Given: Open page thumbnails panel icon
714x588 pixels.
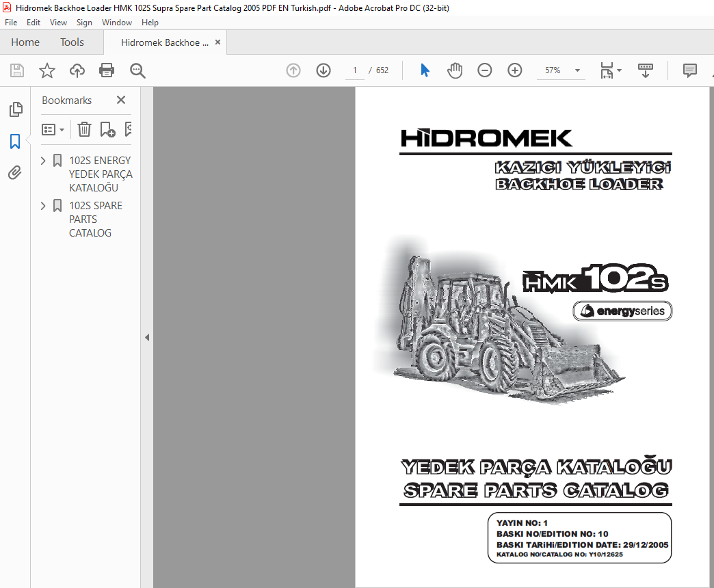Looking at the screenshot, I should [16, 109].
